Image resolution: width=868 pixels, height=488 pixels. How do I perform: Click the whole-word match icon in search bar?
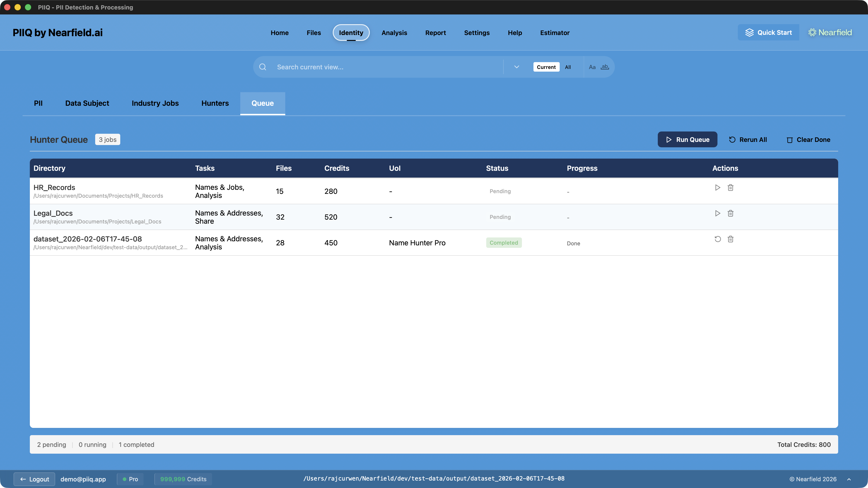[605, 67]
